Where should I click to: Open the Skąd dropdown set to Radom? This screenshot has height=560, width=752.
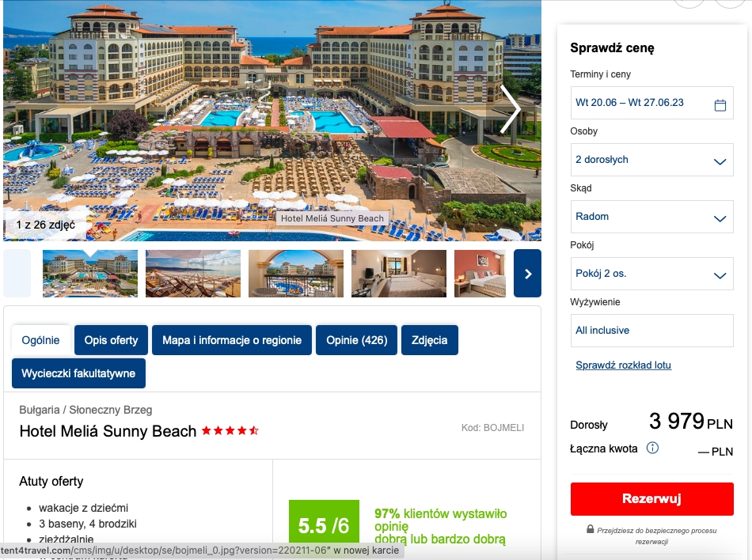[x=651, y=217]
